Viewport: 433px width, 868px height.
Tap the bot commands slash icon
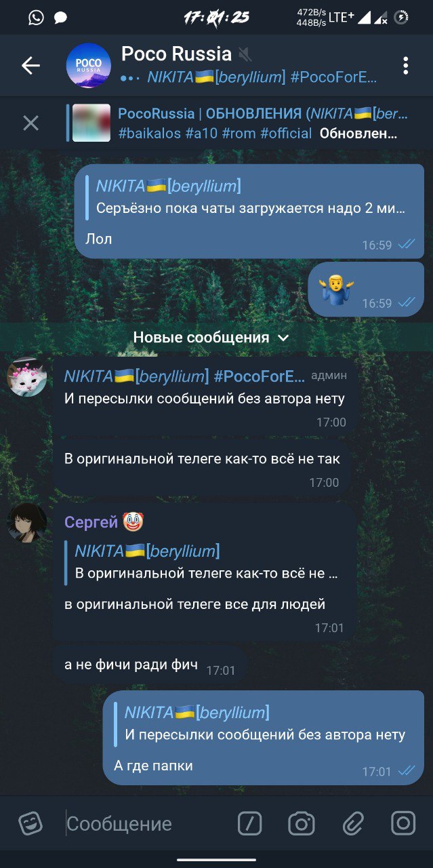250,824
